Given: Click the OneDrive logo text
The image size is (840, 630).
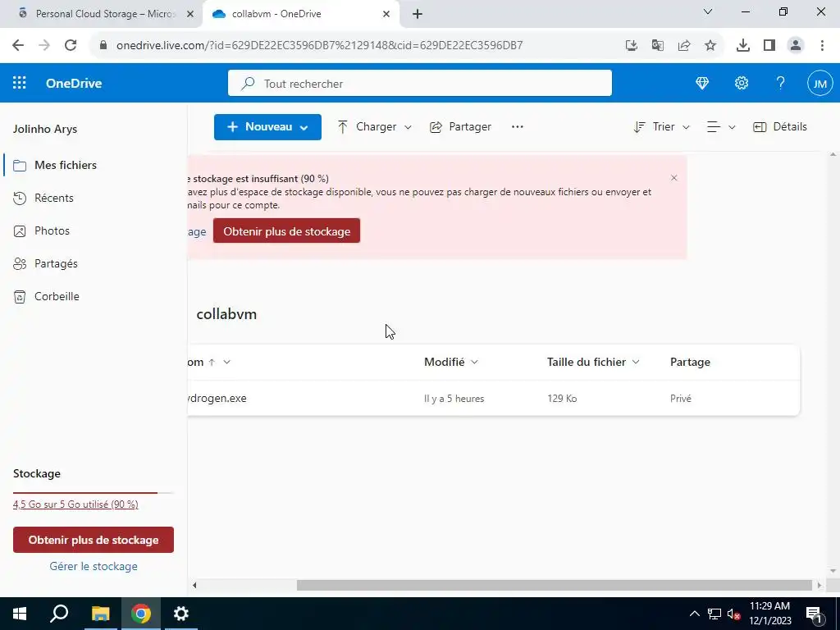Looking at the screenshot, I should (74, 84).
